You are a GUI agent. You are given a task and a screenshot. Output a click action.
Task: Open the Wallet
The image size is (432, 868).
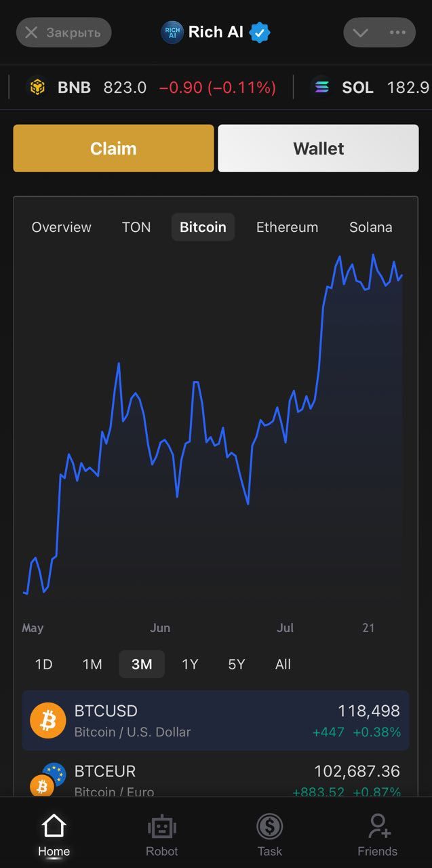318,148
